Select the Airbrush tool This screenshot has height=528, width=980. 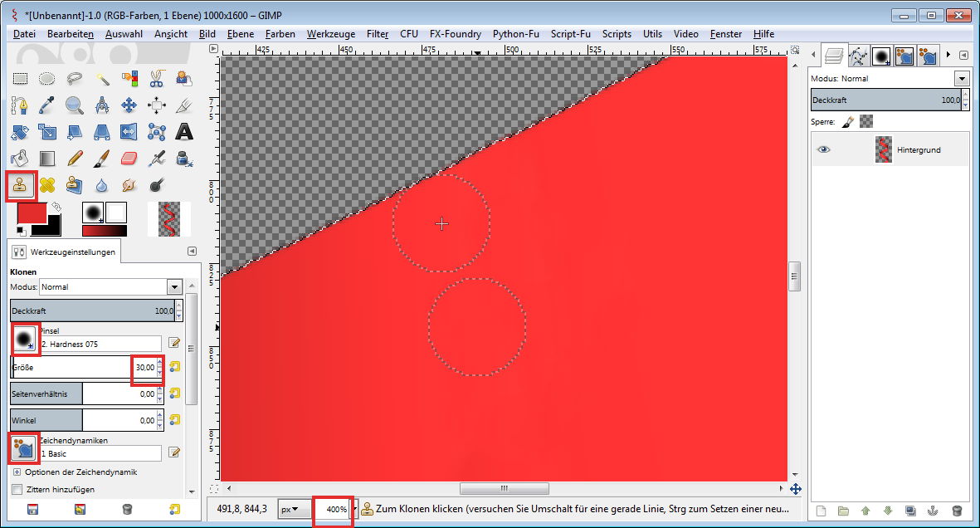click(156, 159)
